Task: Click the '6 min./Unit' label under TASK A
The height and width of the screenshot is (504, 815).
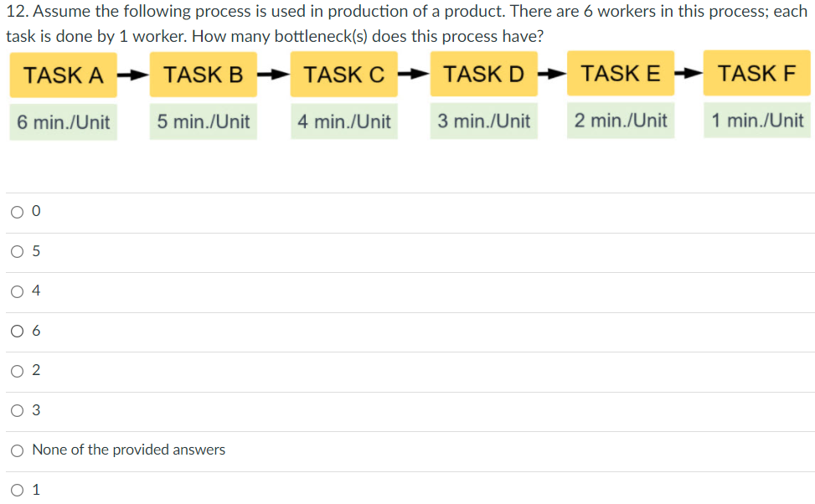Action: point(63,121)
